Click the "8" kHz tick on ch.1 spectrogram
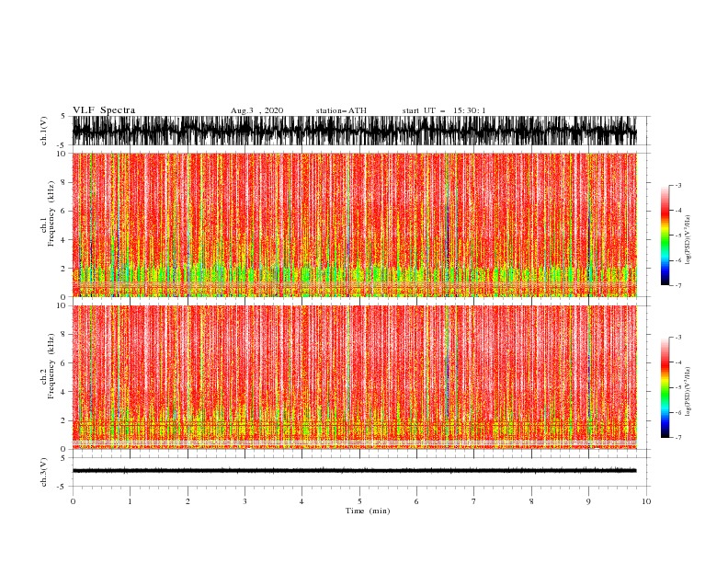Image resolution: width=728 pixels, height=563 pixels. (x=64, y=182)
